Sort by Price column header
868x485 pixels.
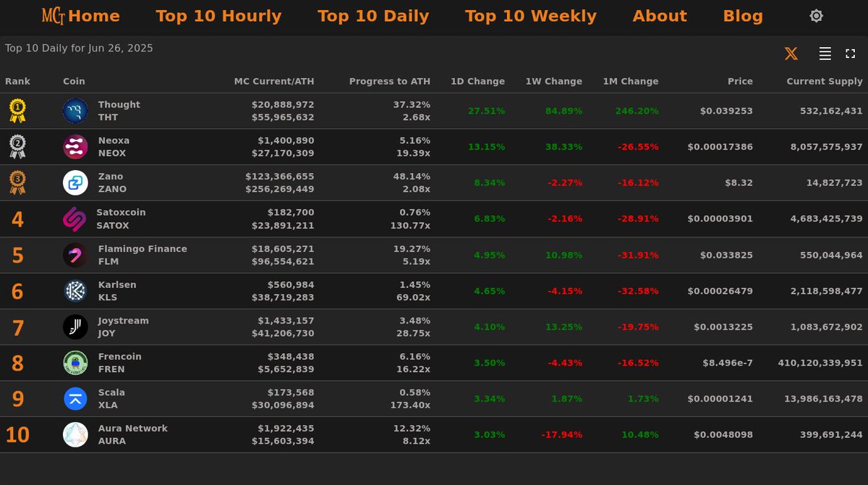point(740,81)
